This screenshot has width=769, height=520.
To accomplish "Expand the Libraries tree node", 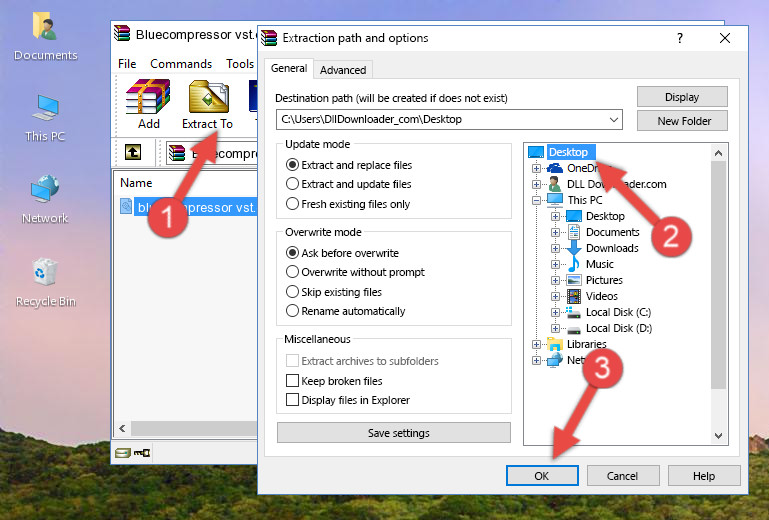I will click(537, 344).
